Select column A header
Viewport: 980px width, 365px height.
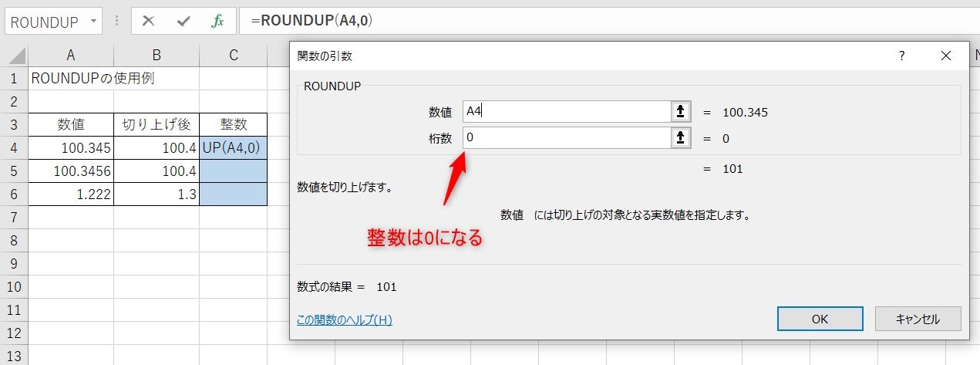[x=71, y=55]
